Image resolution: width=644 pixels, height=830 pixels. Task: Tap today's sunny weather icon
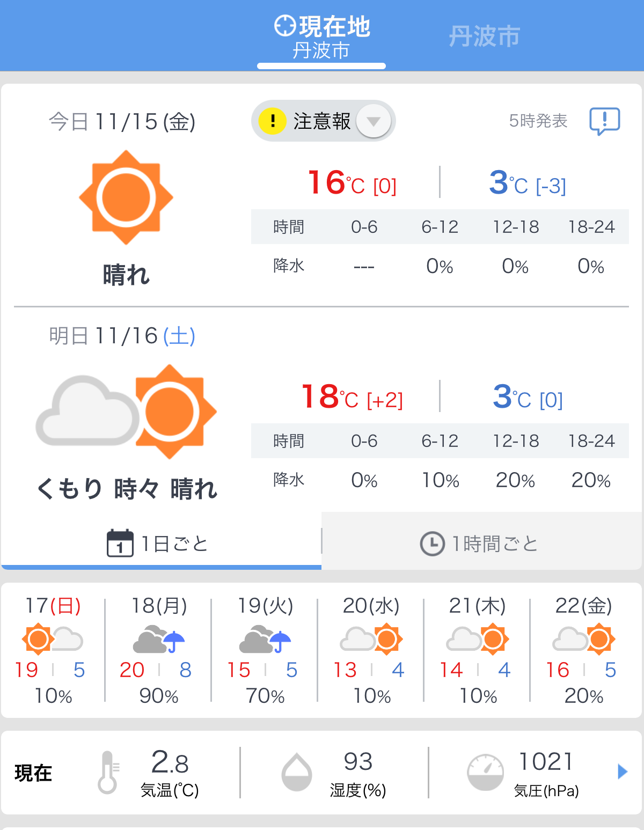click(126, 197)
